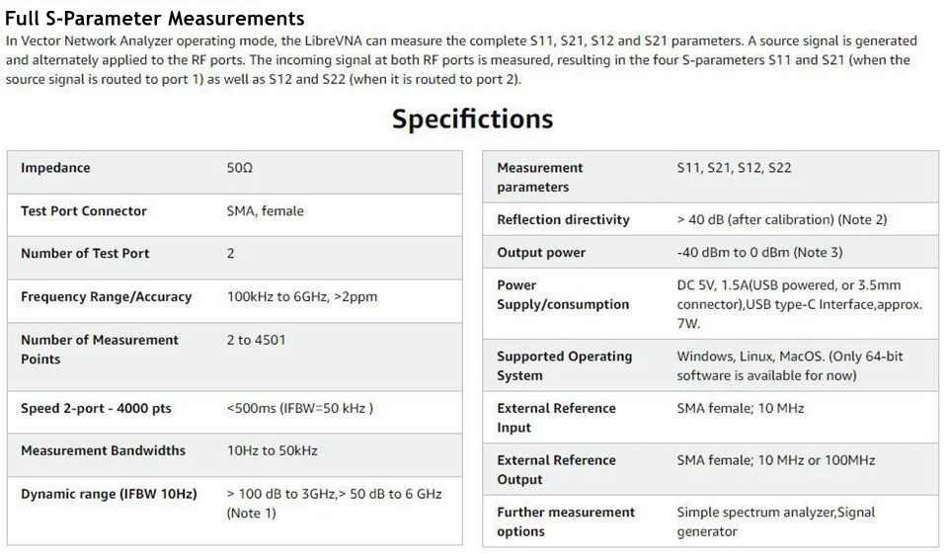Click the "Impedance" row label
The height and width of the screenshot is (560, 948).
tap(55, 168)
